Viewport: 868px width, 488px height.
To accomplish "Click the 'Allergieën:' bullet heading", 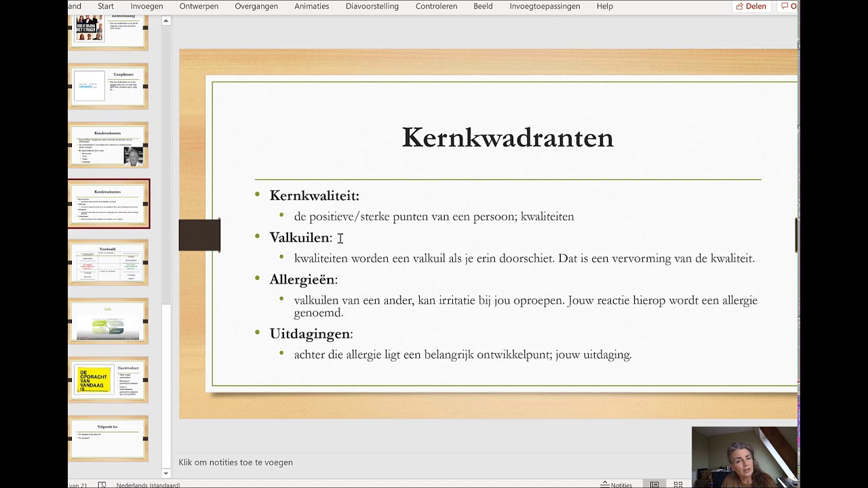I will point(303,279).
